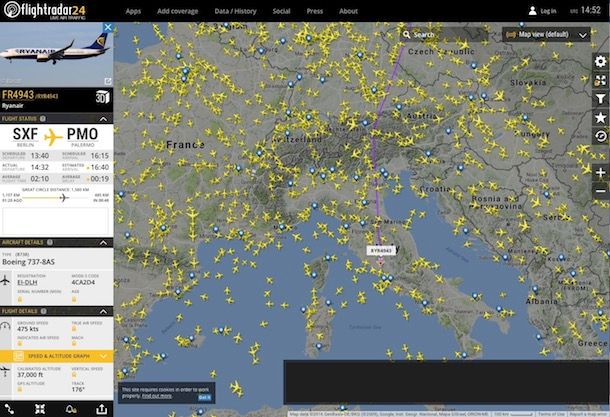Click Aircraft Details info question icon

point(50,242)
